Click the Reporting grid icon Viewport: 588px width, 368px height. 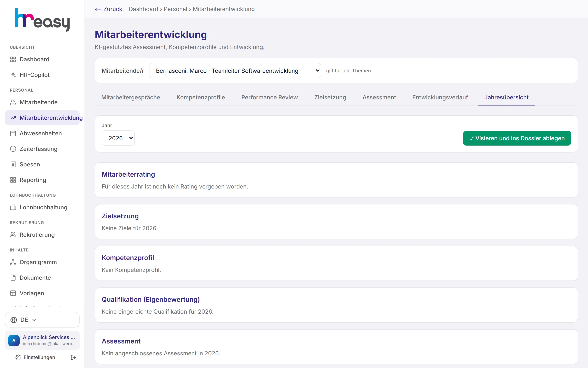(x=13, y=180)
